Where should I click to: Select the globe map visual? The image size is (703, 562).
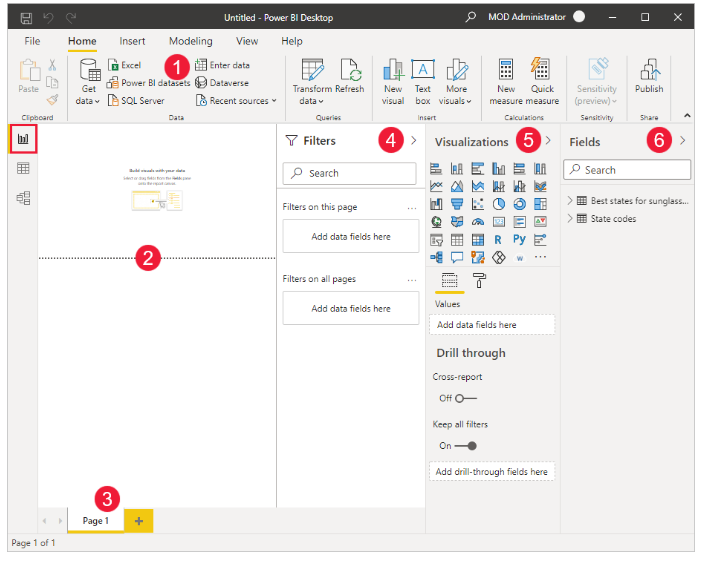click(436, 222)
